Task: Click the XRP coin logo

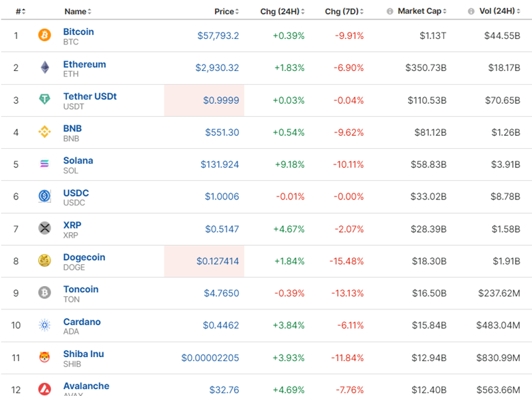Action: [x=44, y=228]
